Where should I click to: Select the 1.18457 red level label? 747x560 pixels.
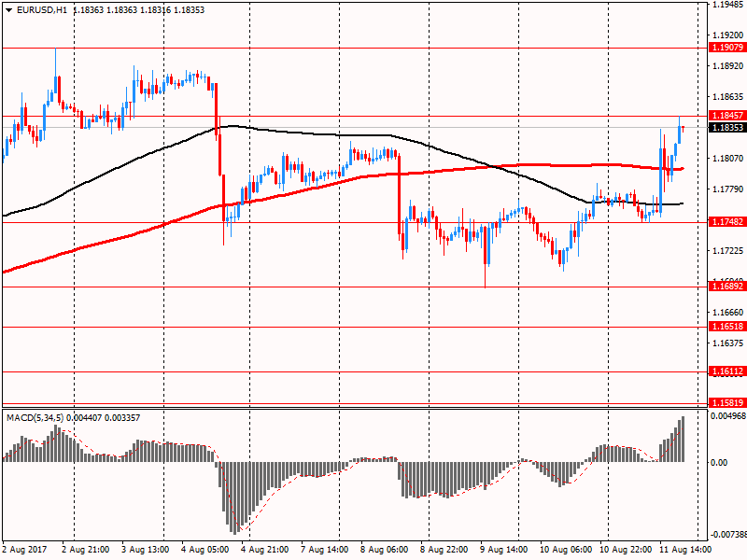727,115
